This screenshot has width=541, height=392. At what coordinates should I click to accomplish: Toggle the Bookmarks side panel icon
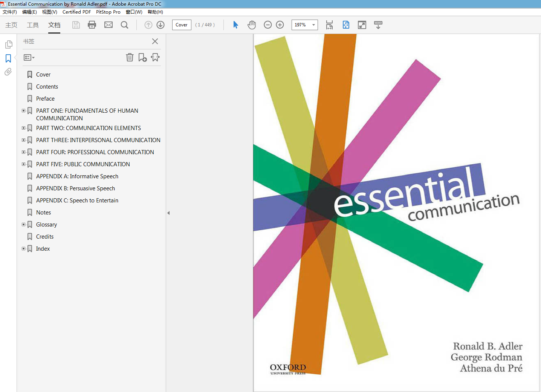click(x=8, y=58)
